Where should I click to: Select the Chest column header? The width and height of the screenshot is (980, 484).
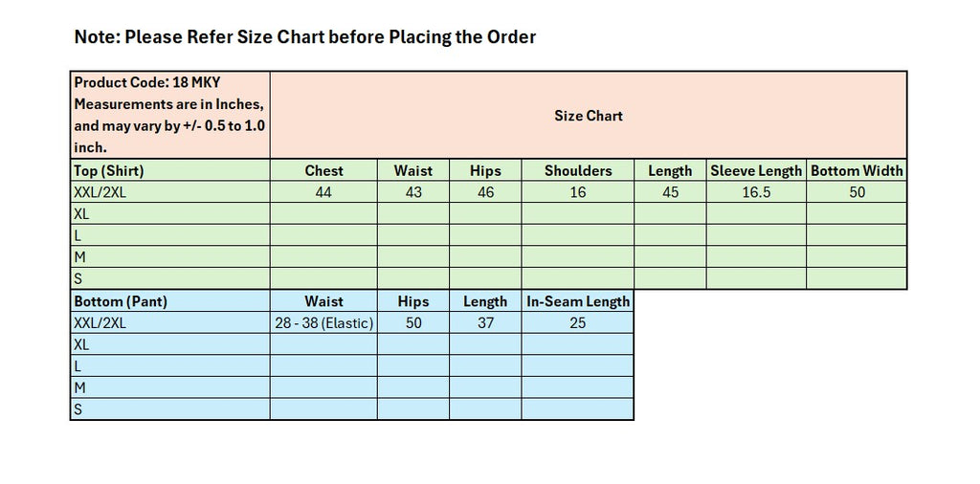coord(323,170)
